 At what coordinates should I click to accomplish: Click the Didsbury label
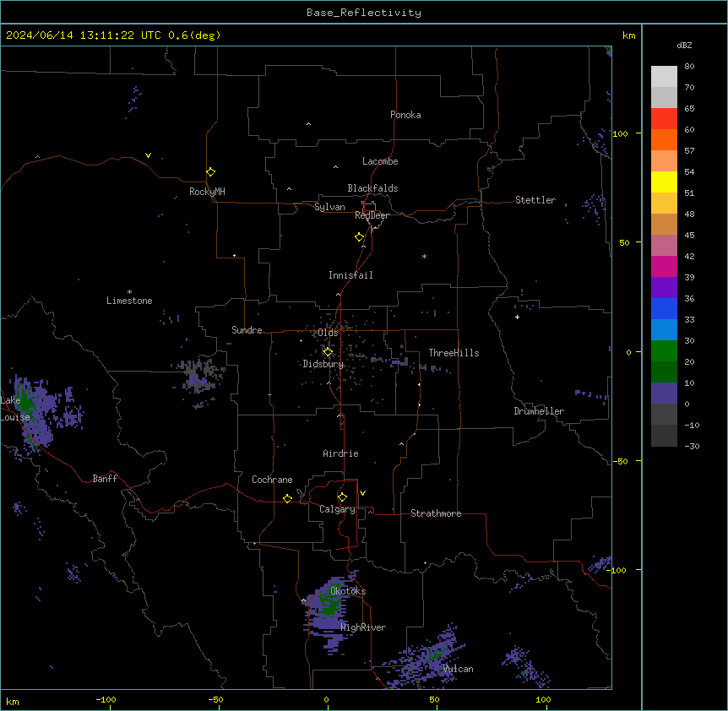point(323,364)
